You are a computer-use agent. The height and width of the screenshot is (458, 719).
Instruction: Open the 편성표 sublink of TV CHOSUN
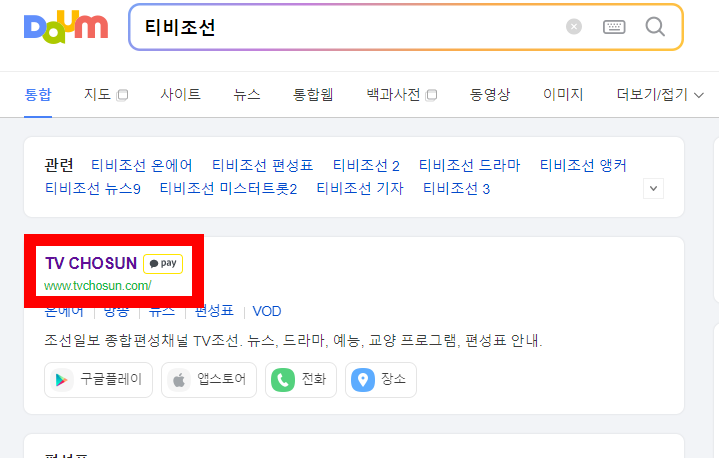click(214, 311)
